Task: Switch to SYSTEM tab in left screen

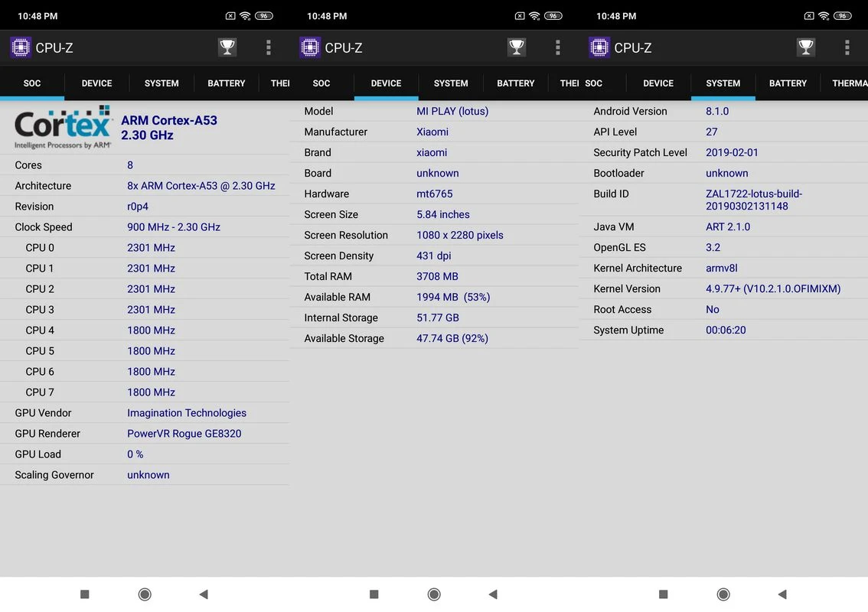Action: click(x=162, y=83)
